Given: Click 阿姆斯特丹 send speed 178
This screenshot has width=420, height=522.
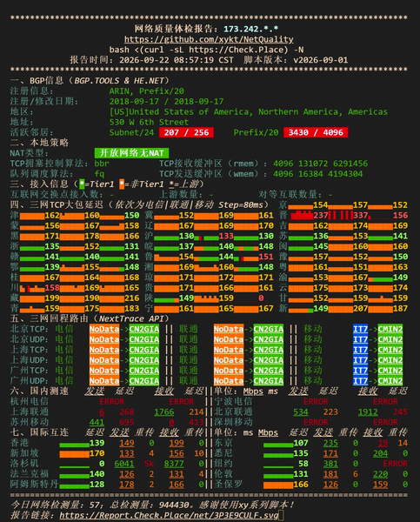Looking at the screenshot, I should tap(127, 484).
